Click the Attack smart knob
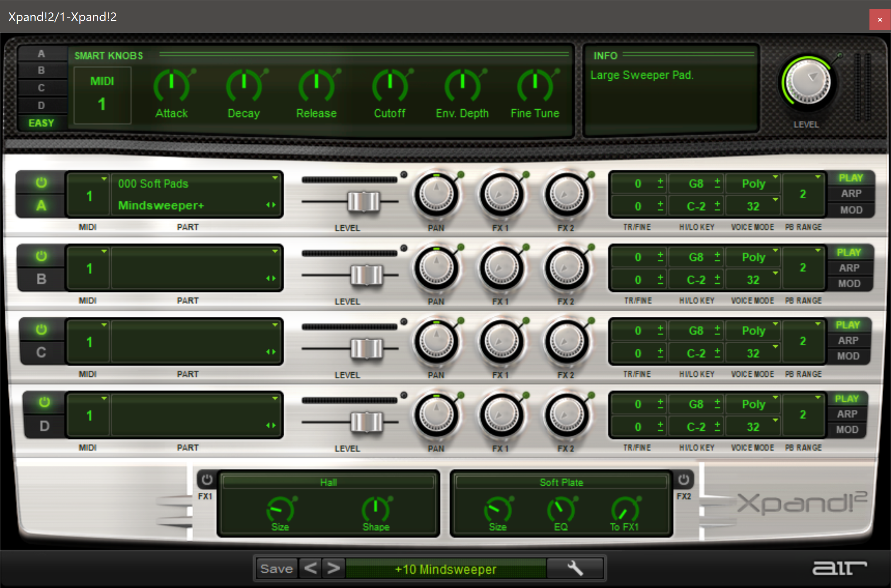 (x=172, y=86)
